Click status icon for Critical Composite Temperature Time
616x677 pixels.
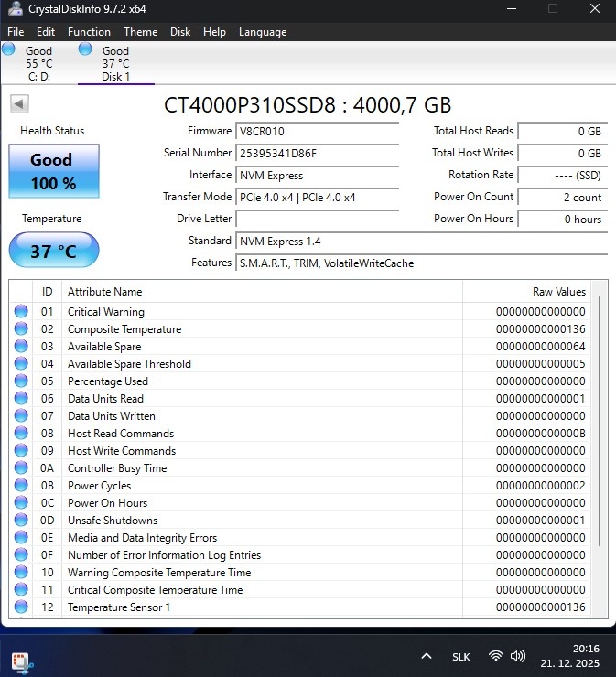click(x=21, y=589)
